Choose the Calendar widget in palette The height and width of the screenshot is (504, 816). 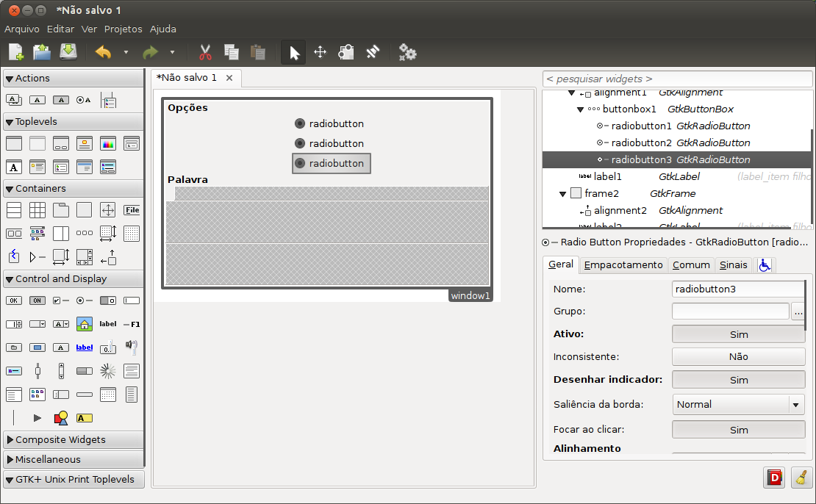click(x=108, y=395)
